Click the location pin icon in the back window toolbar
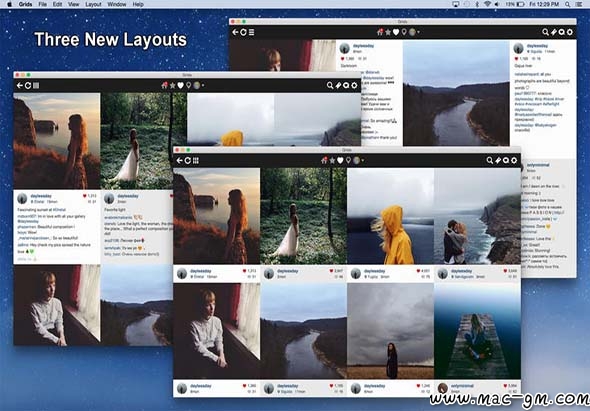Viewport: 590px width, 411px height. 404,32
